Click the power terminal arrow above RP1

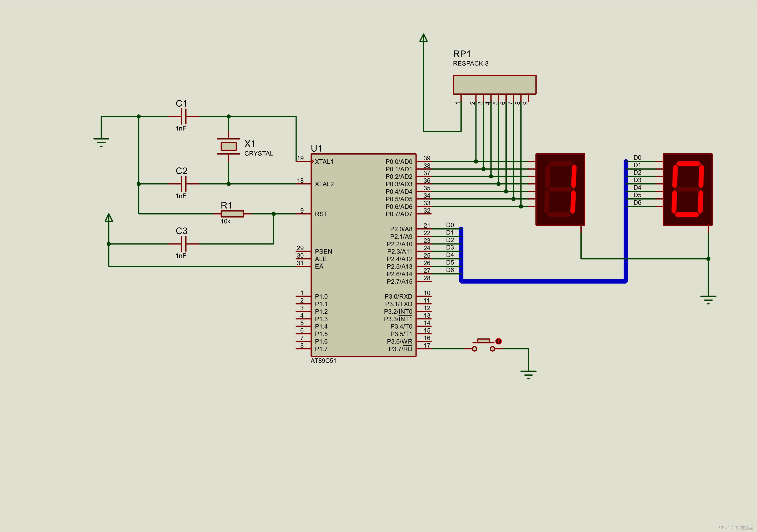click(x=423, y=38)
